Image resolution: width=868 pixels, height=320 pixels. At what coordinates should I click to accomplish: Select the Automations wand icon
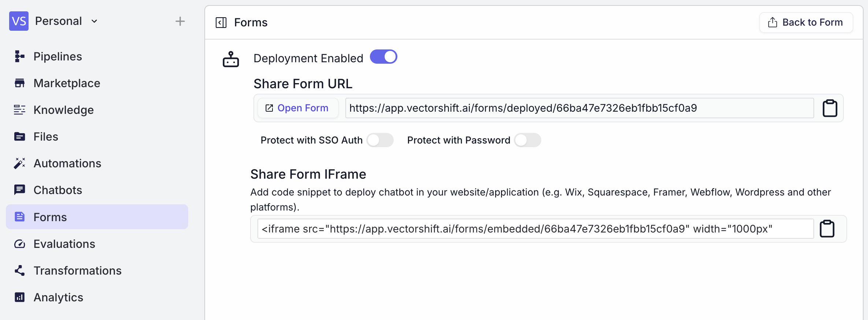click(x=19, y=163)
